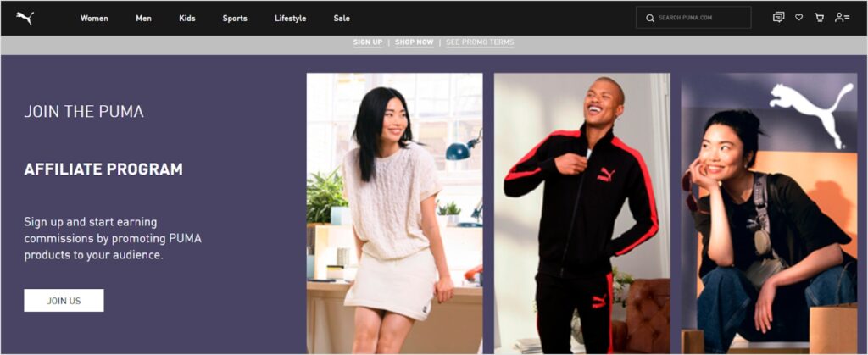Open the Women menu

[94, 19]
